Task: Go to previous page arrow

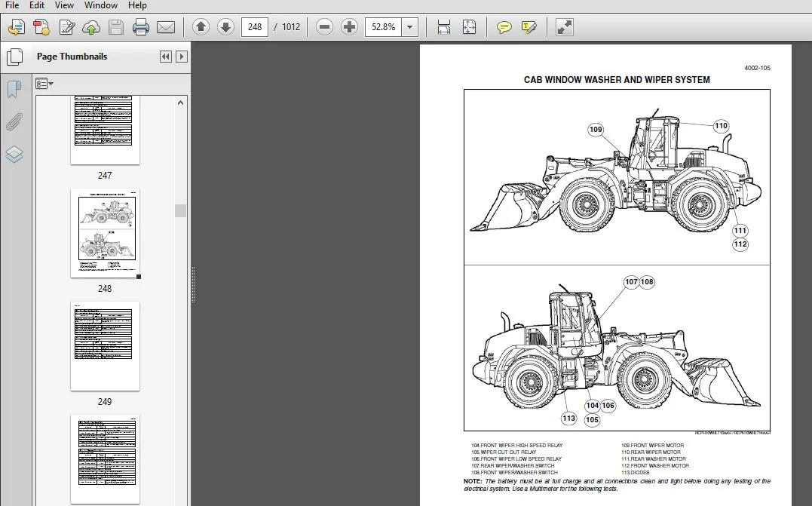Action: (x=201, y=27)
